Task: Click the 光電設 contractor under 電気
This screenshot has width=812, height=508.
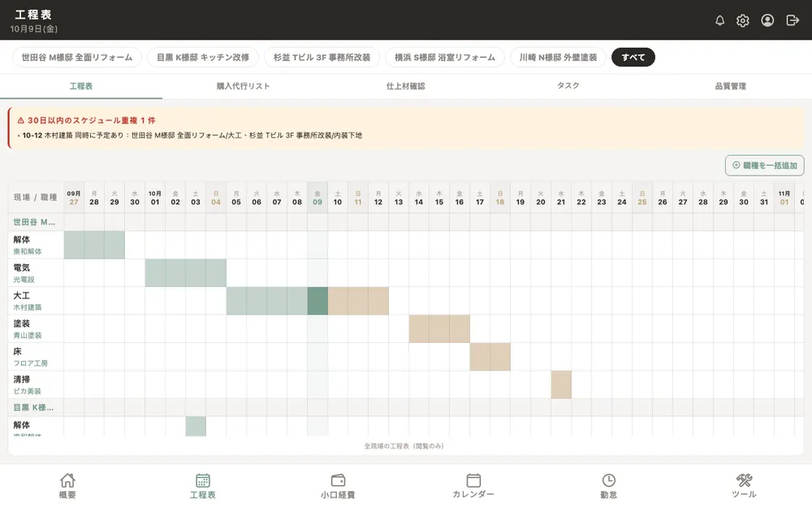Action: 24,280
